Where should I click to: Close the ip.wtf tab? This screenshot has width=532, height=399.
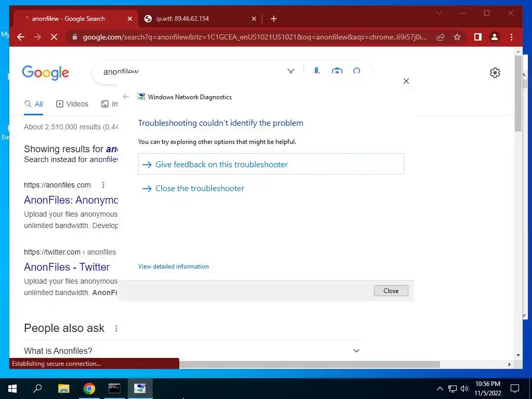254,19
